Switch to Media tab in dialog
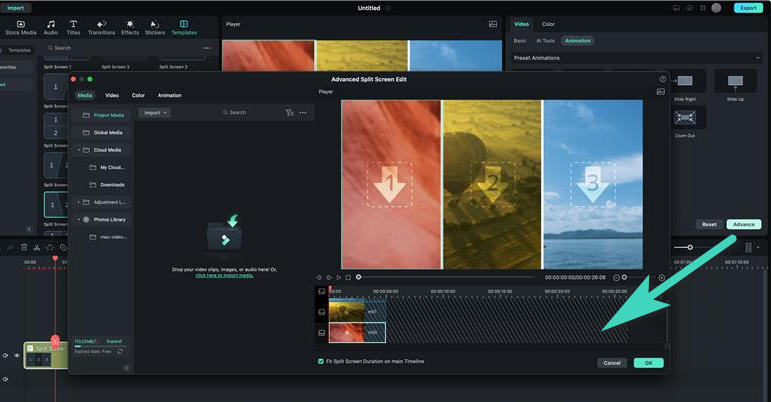This screenshot has width=771, height=402. 85,95
